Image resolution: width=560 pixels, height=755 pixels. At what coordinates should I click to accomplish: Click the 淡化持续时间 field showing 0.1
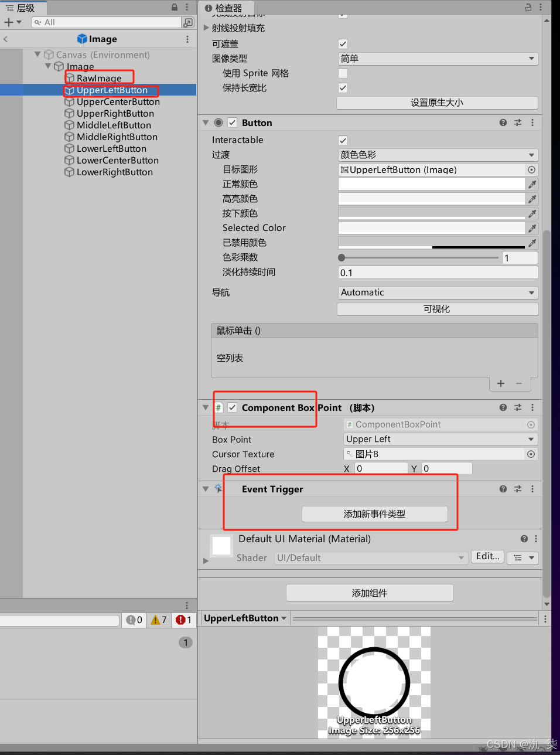click(438, 273)
